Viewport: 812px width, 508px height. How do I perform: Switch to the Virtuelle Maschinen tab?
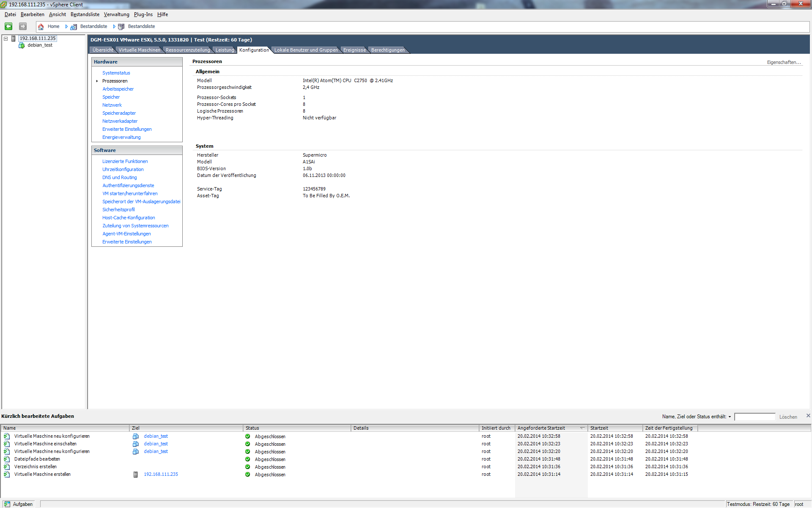pos(139,50)
